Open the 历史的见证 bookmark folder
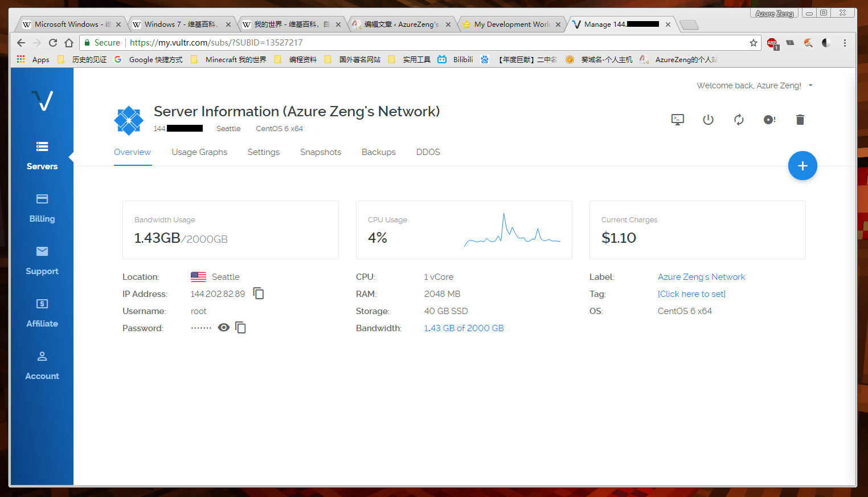868x497 pixels. (x=82, y=59)
